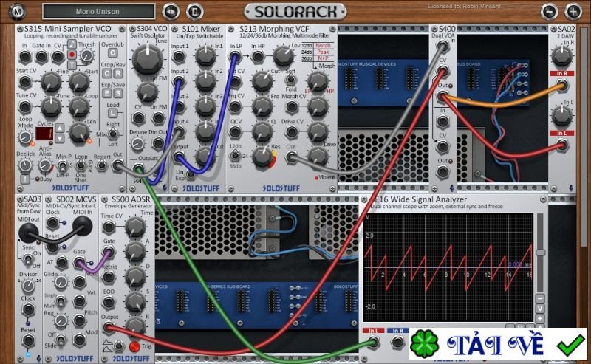Click the analyzer minus button
Image resolution: width=591 pixels, height=364 pixels.
pos(540,298)
